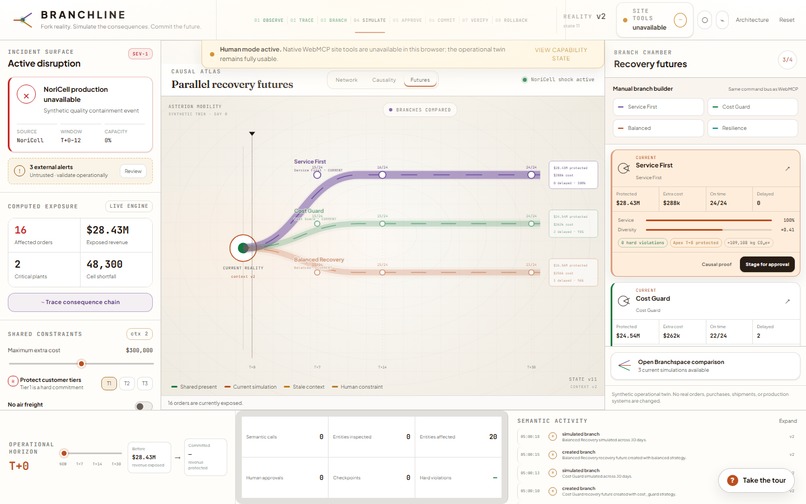The height and width of the screenshot is (504, 806).
Task: Click the 05:00:15 created branch activity icon
Action: 553,455
